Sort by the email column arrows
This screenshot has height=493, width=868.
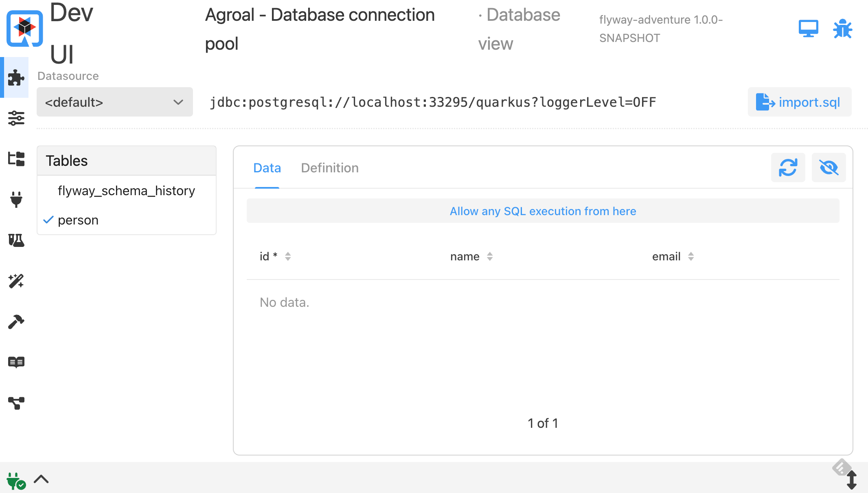(x=691, y=256)
